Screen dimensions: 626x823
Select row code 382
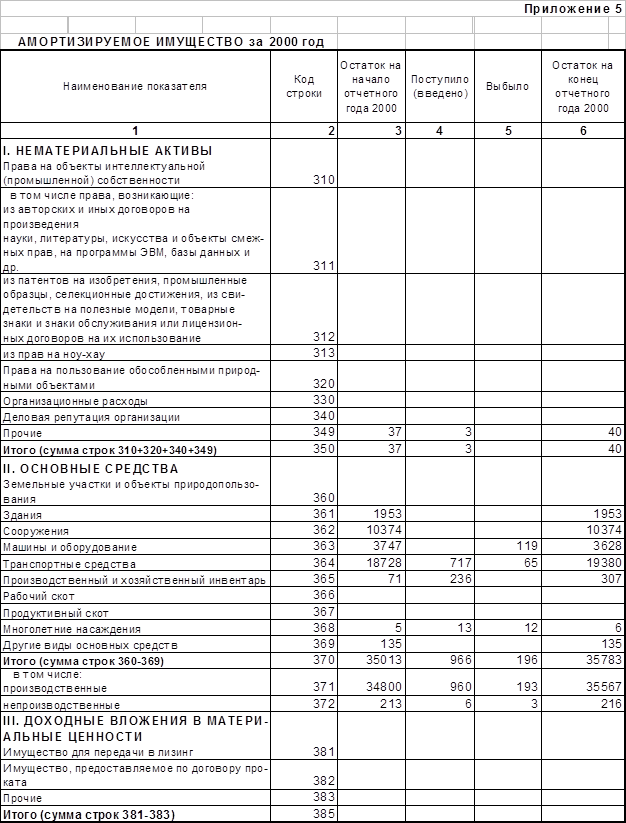pyautogui.click(x=324, y=780)
